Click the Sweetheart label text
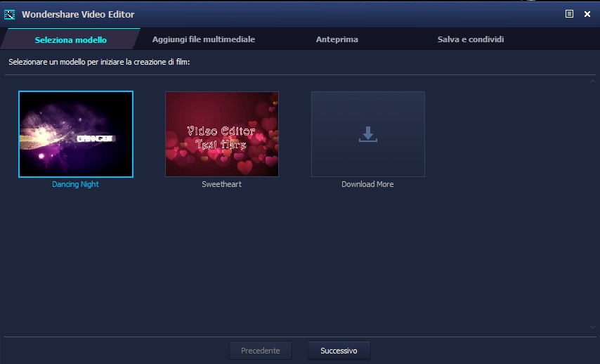 click(x=221, y=184)
